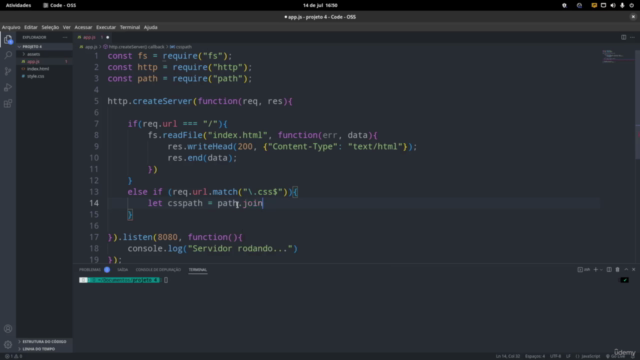640x360 pixels.
Task: Click the unsaved dot on app.js tab
Action: tap(108, 37)
